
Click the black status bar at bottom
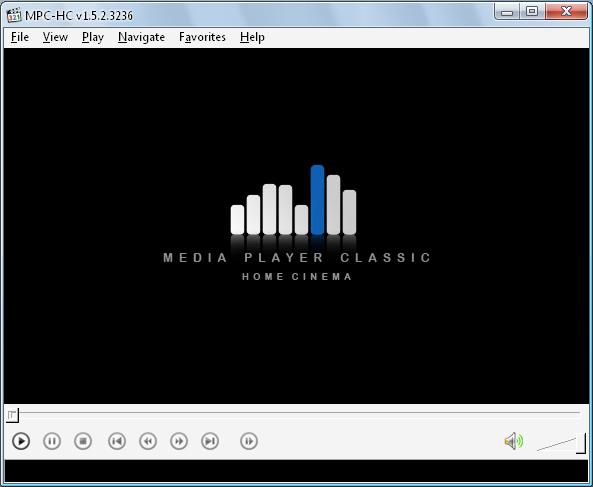[296, 471]
